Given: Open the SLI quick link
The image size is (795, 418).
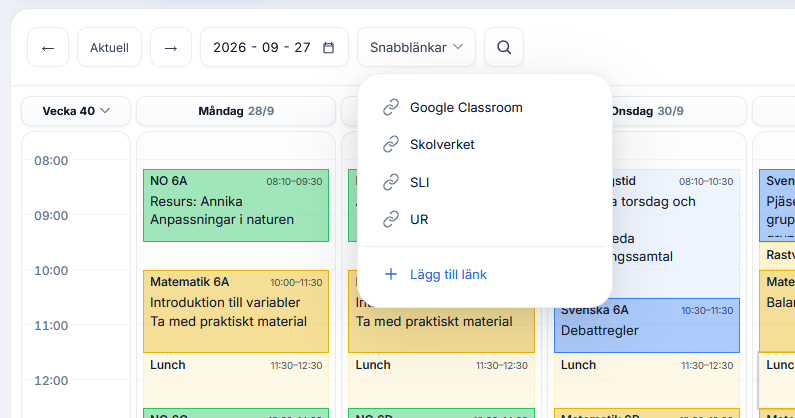Looking at the screenshot, I should pyautogui.click(x=485, y=182).
